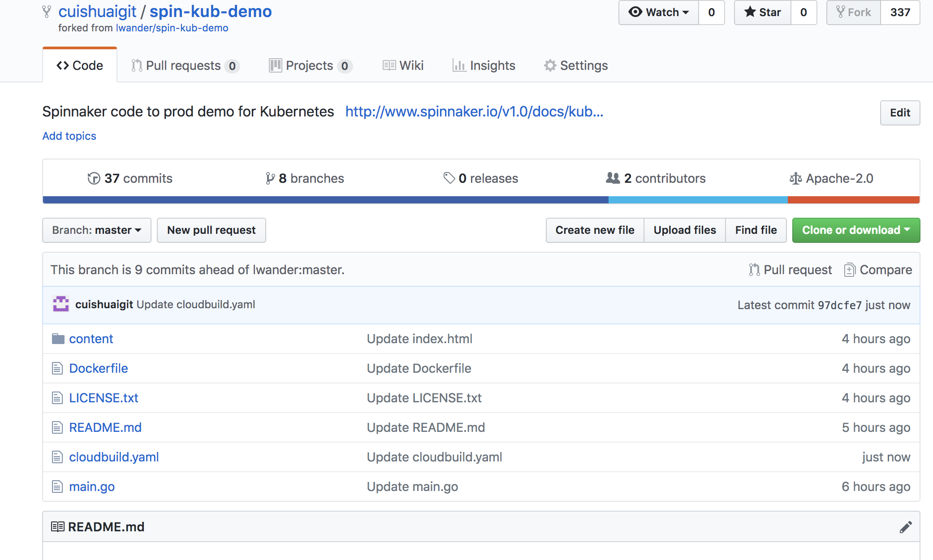Open the stargazers count 0
The image size is (933, 560).
[x=804, y=12]
